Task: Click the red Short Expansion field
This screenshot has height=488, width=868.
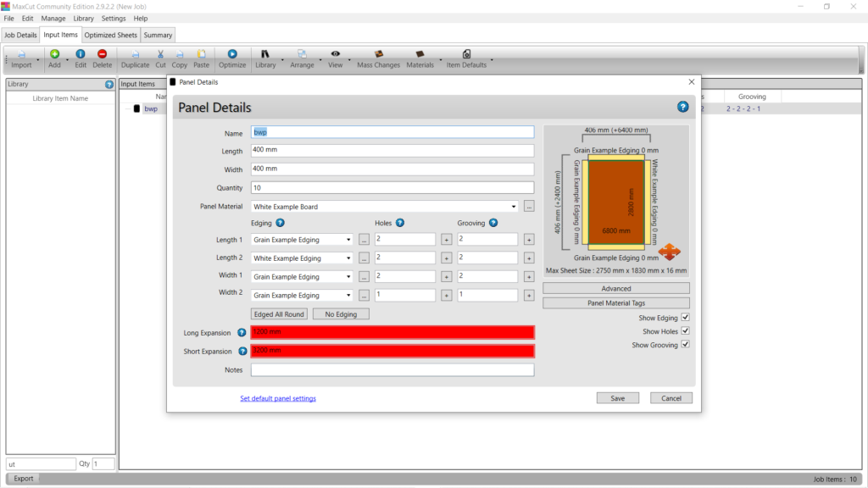Action: tap(392, 351)
